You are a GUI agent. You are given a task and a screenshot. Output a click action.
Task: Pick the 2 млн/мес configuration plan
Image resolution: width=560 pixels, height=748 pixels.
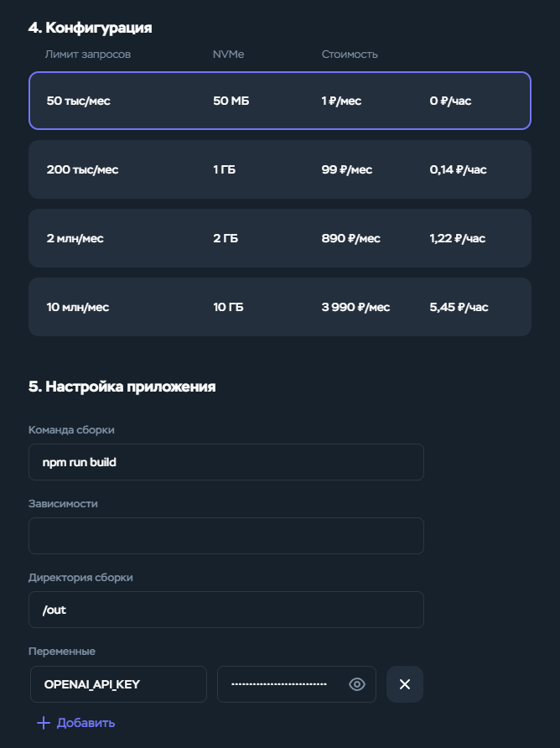pyautogui.click(x=280, y=238)
